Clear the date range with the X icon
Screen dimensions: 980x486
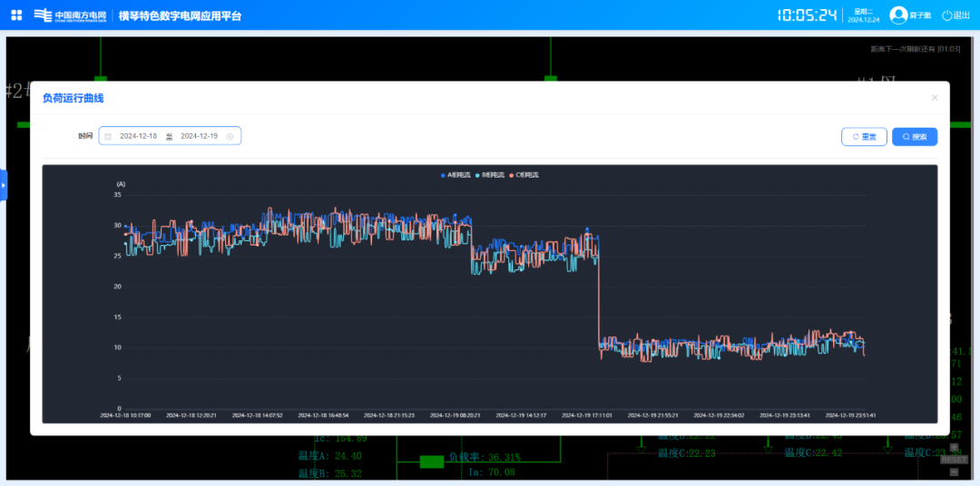pos(230,137)
